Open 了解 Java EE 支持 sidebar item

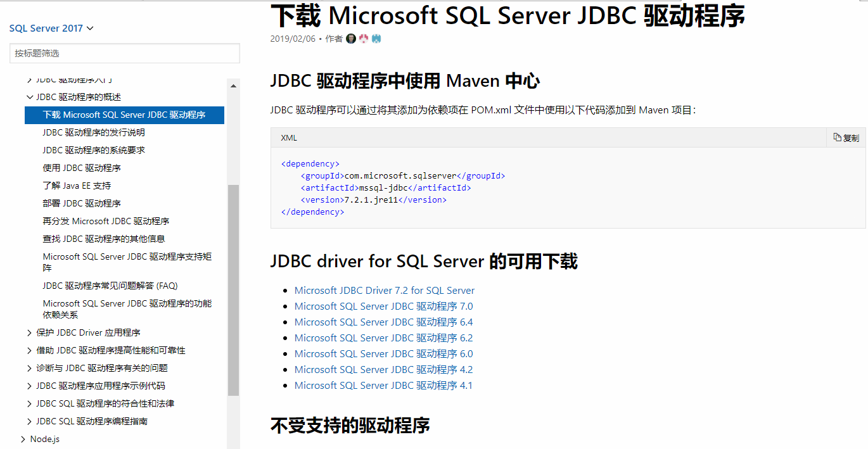point(77,186)
